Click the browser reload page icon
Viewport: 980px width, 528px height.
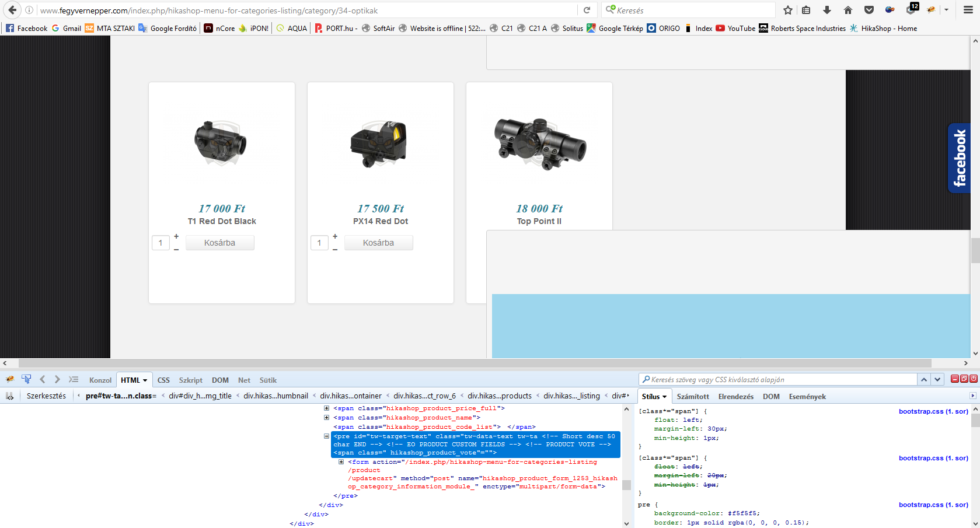pos(587,10)
